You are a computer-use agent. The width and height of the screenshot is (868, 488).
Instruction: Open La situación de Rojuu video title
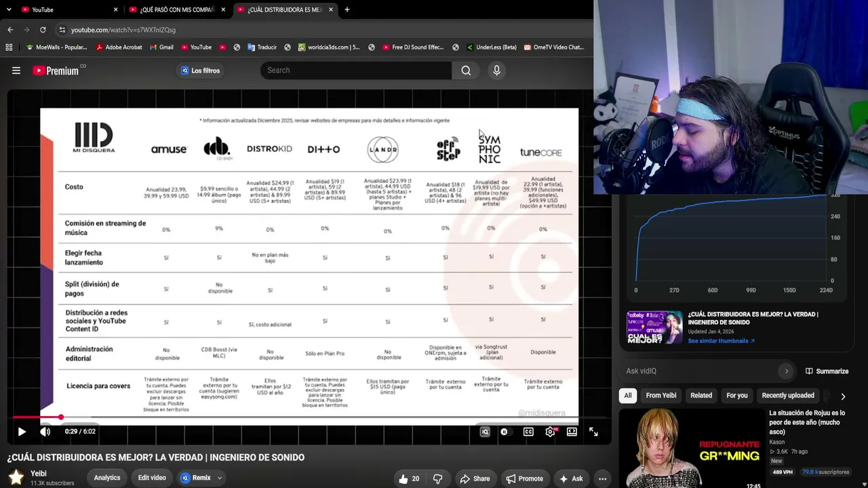point(807,422)
